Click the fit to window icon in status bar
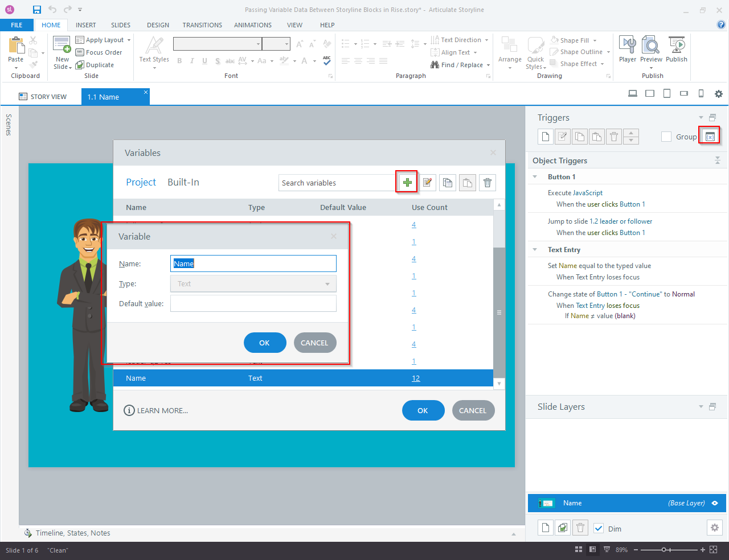This screenshot has height=560, width=729. pos(714,550)
